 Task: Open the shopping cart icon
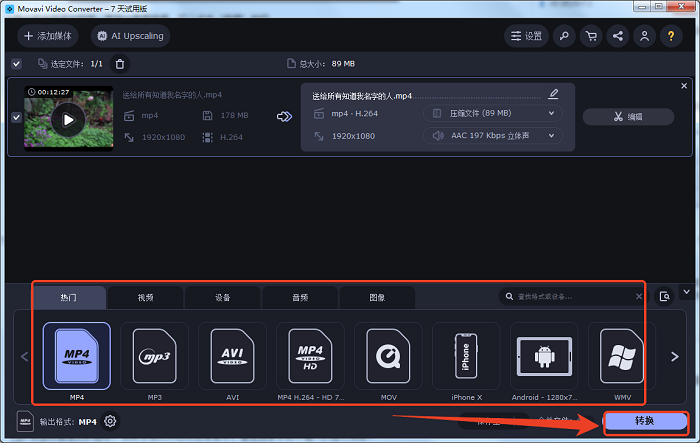pyautogui.click(x=591, y=36)
